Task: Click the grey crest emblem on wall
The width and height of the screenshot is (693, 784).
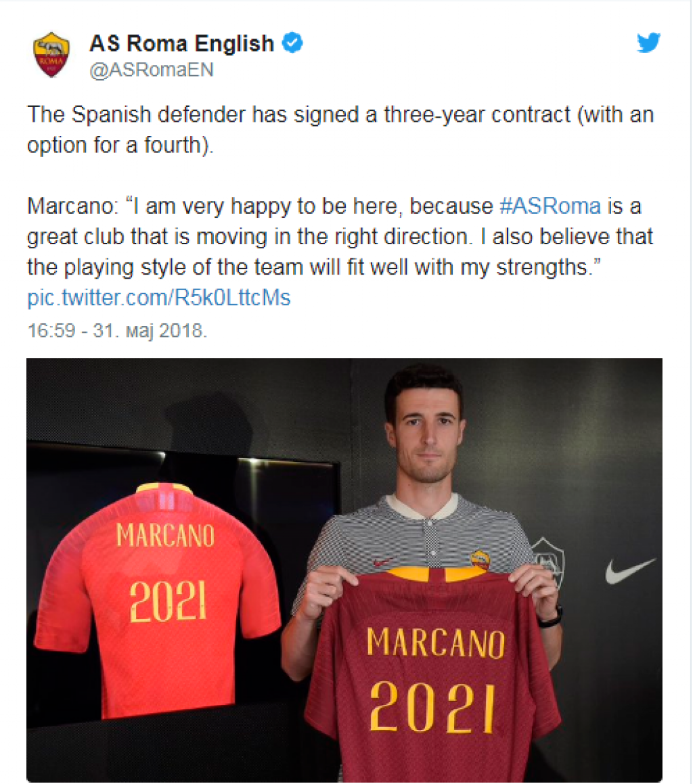Action: point(548,559)
